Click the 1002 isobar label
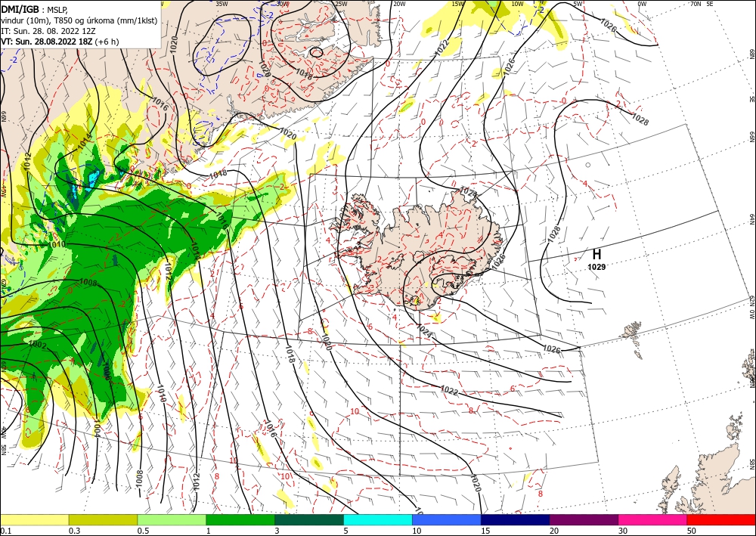 click(38, 345)
